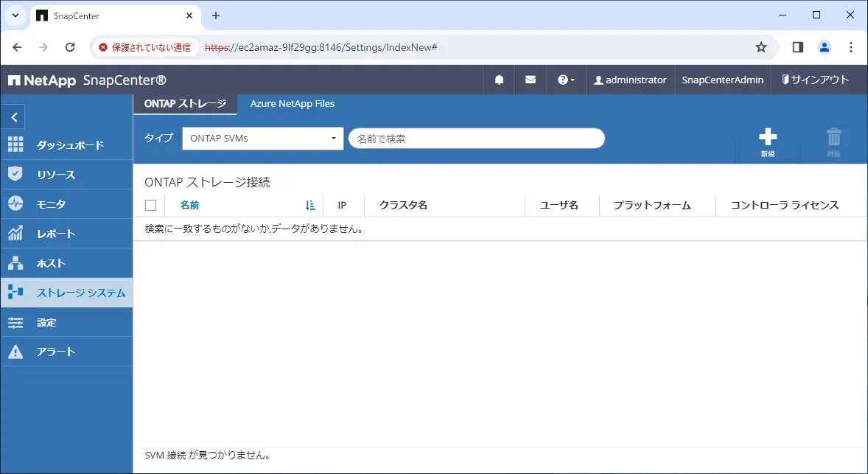Toggle sort order icon on 名前 column
Viewport: 868px width, 474px height.
click(310, 206)
